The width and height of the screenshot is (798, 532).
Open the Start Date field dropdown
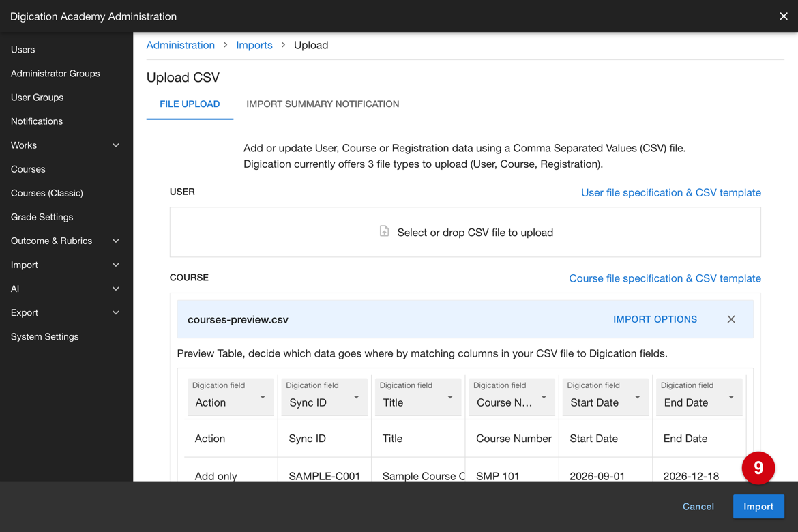[605, 396]
